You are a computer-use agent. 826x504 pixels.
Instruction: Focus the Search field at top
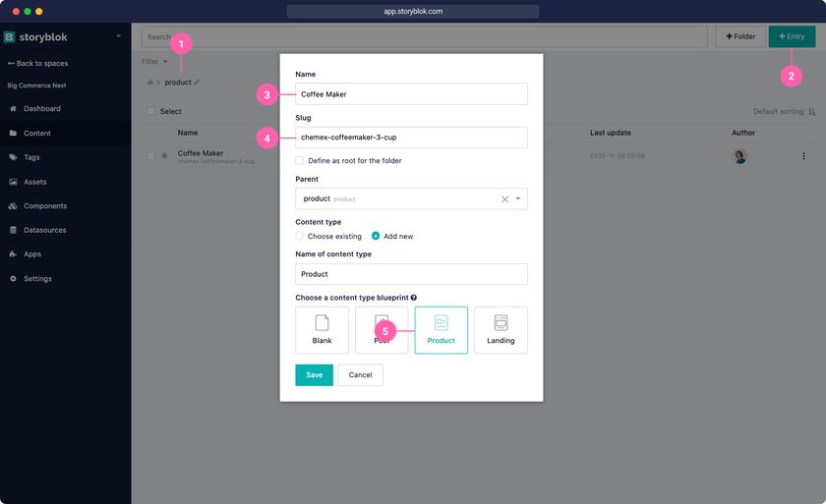coord(424,36)
